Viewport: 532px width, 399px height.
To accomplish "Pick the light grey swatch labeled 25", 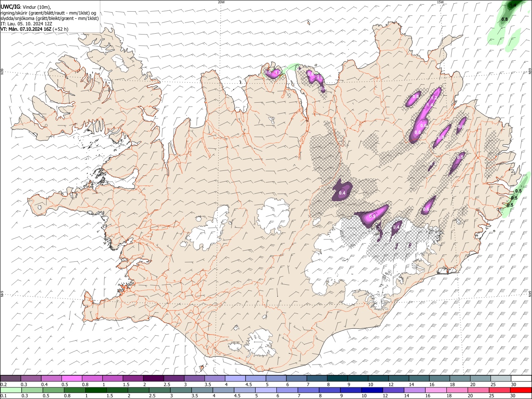I will [500, 378].
